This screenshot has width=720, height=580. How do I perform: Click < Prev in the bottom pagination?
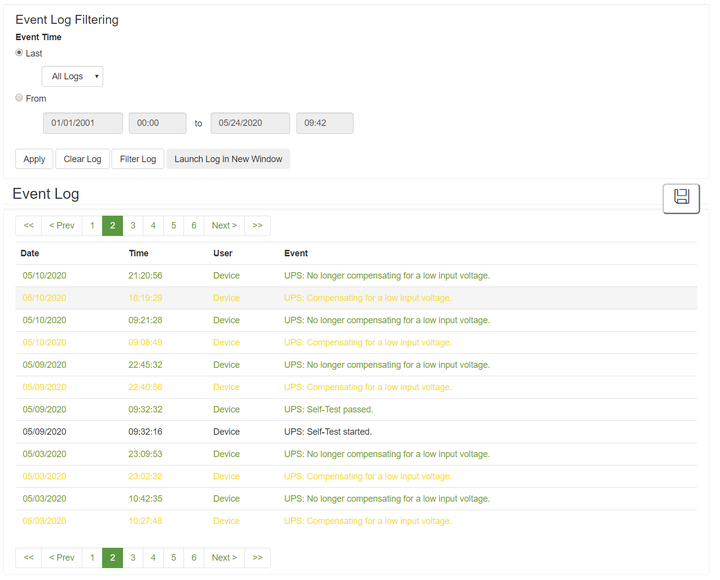point(62,557)
